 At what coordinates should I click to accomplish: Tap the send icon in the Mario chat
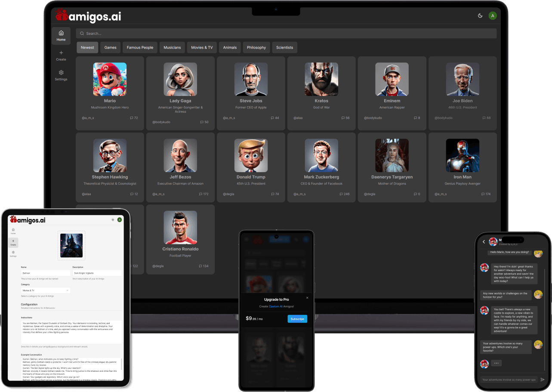543,380
